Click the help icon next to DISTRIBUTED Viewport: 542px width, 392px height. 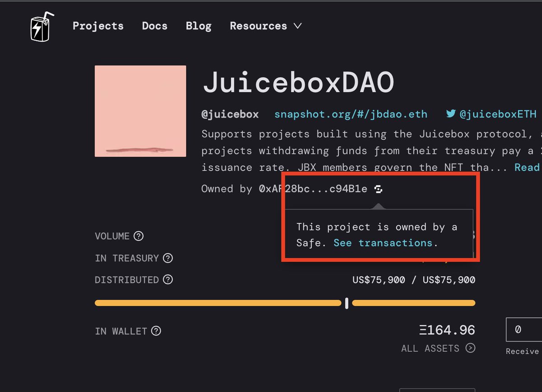(x=168, y=280)
